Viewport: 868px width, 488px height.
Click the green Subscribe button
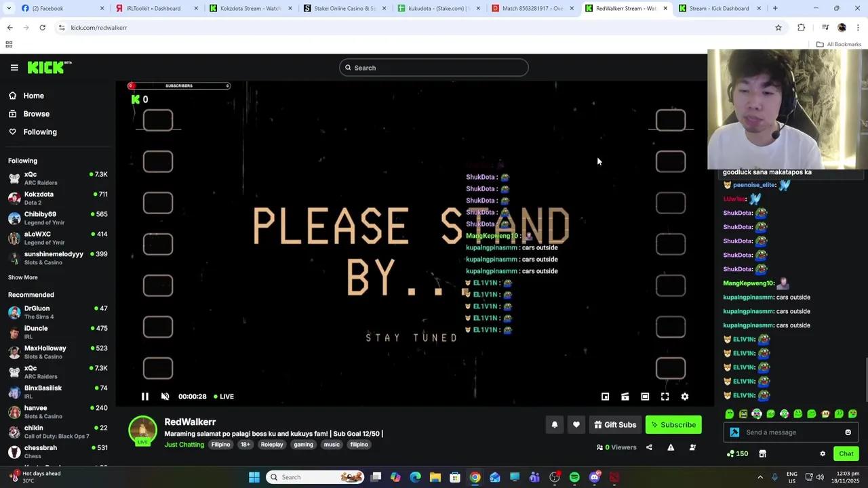click(x=673, y=424)
